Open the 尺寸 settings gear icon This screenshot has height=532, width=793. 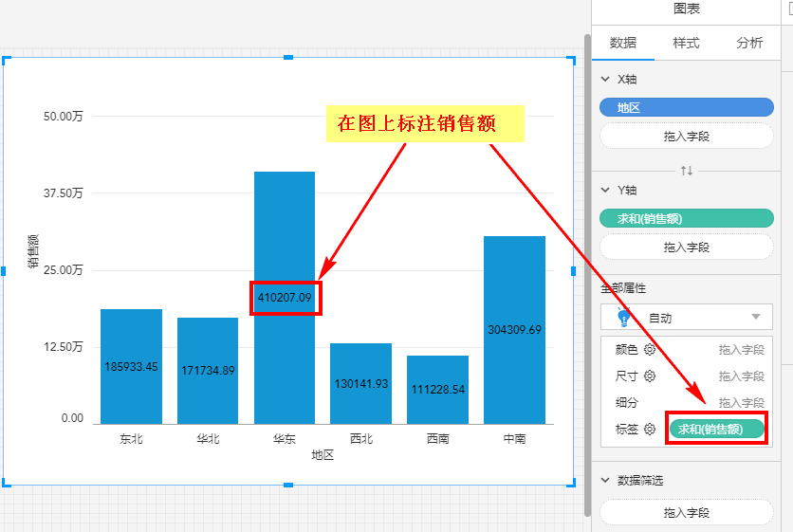click(x=650, y=376)
